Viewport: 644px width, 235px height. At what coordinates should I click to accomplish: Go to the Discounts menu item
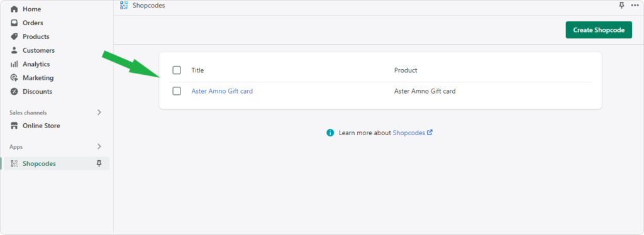click(37, 92)
